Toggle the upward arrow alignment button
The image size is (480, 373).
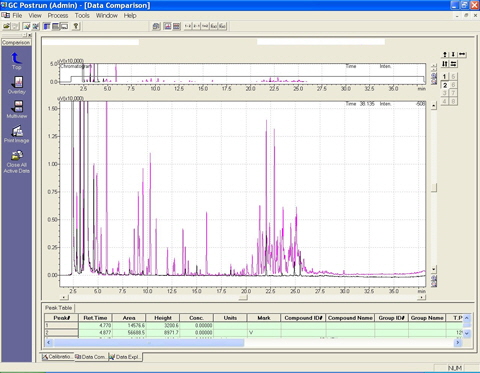pos(445,54)
